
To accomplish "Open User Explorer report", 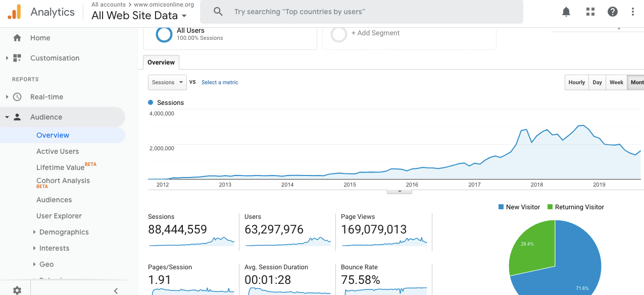I will click(x=59, y=216).
